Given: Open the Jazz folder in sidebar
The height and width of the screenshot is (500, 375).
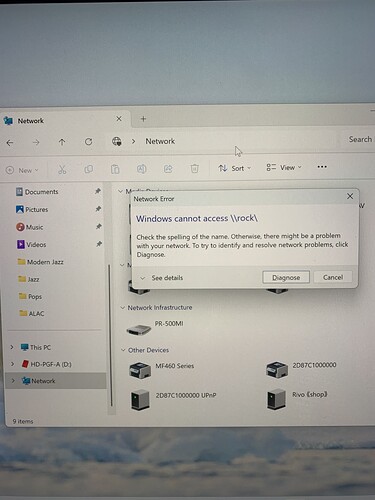Looking at the screenshot, I should tap(29, 279).
